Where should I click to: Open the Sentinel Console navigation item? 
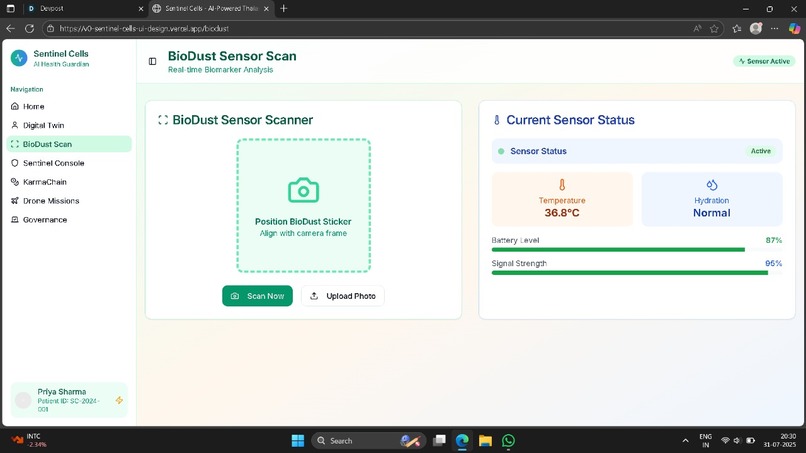(x=69, y=163)
